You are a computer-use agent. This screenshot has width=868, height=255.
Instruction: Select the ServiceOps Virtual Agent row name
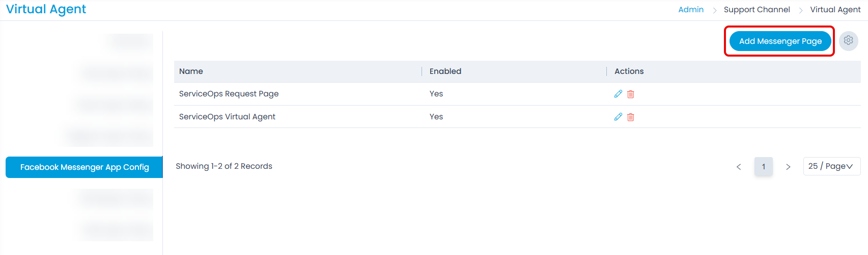click(x=227, y=117)
